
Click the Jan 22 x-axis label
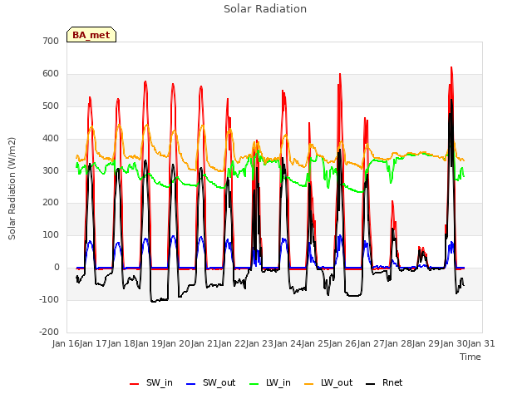coord(232,343)
